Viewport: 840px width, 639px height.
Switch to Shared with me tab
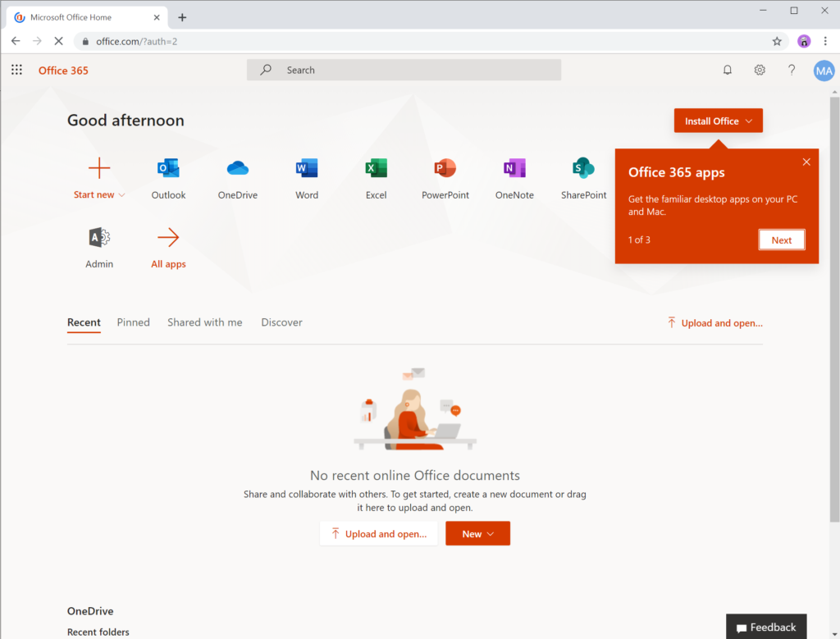pyautogui.click(x=204, y=322)
